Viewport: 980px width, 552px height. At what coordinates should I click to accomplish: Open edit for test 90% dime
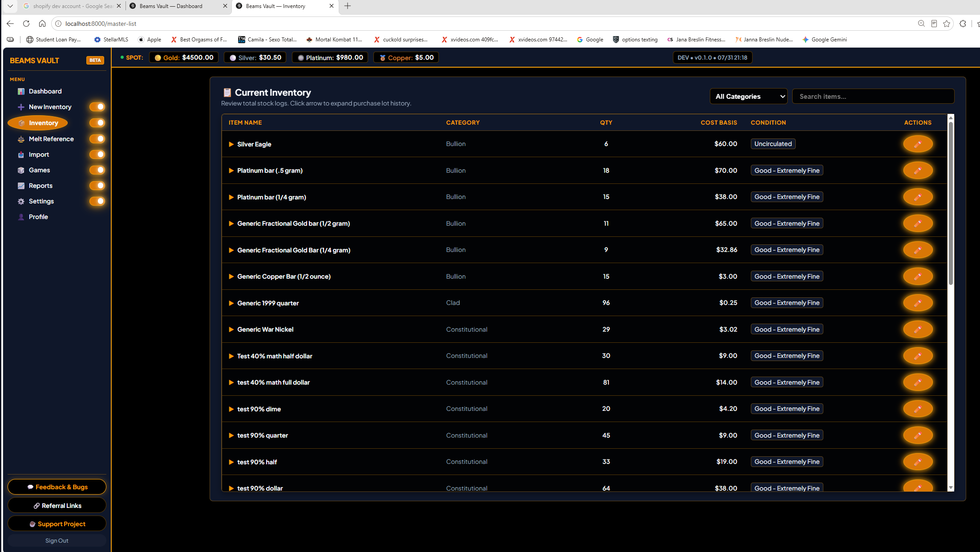tap(918, 409)
